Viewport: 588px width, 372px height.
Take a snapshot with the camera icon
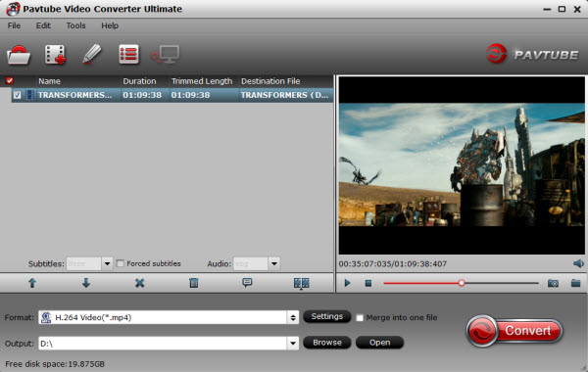(x=553, y=283)
